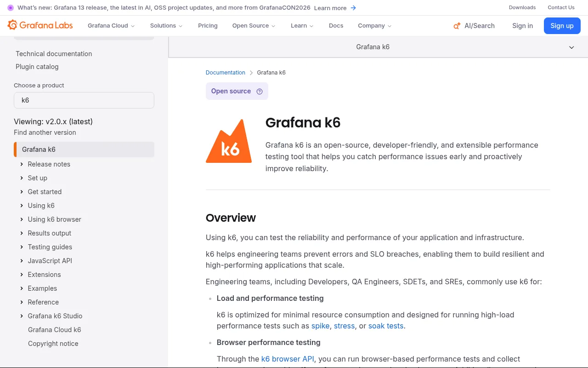Open the Set up sidebar entry
The width and height of the screenshot is (588, 368).
38,178
